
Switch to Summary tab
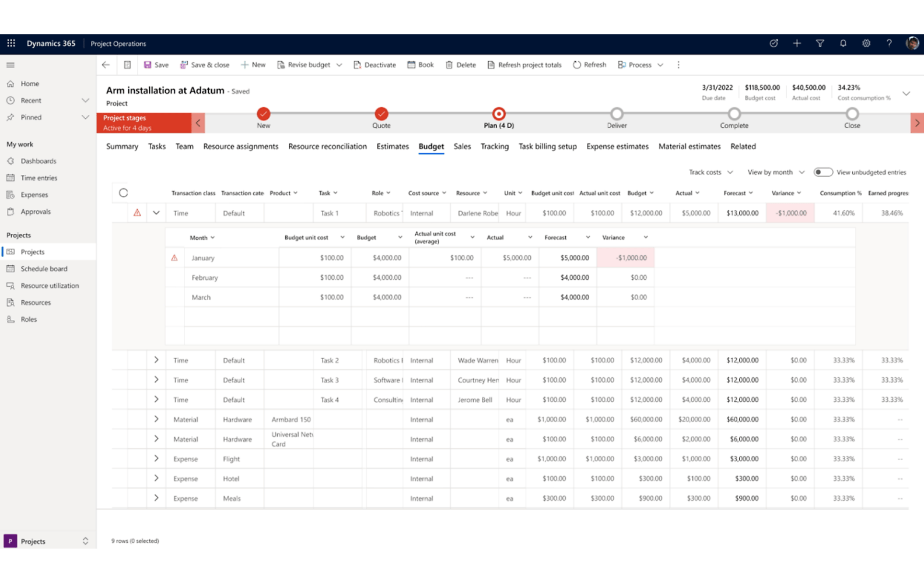pos(122,146)
